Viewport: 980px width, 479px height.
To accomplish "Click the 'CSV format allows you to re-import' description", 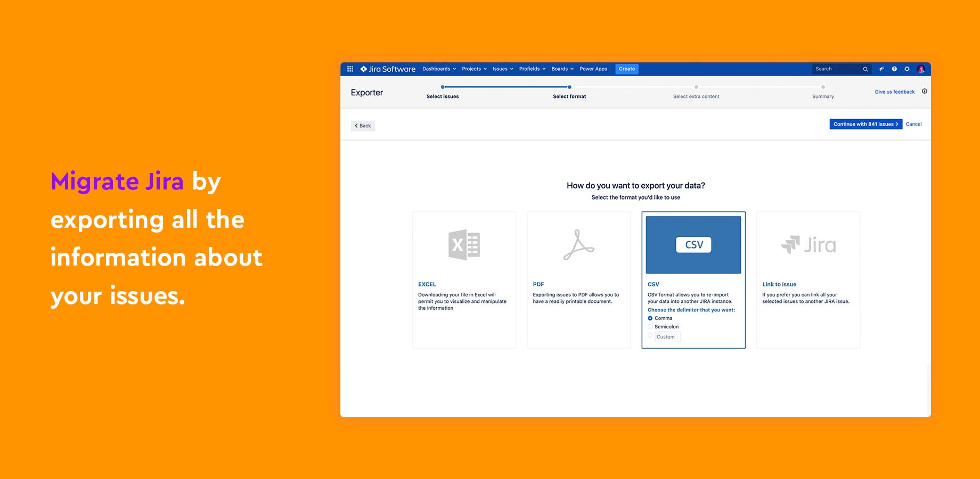I will 690,298.
